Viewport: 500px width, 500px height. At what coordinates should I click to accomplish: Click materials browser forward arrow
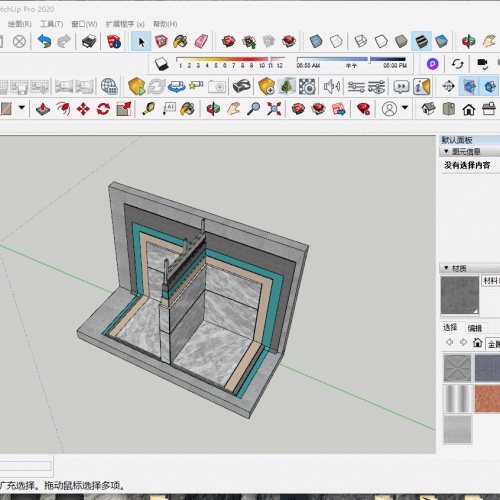pos(463,342)
